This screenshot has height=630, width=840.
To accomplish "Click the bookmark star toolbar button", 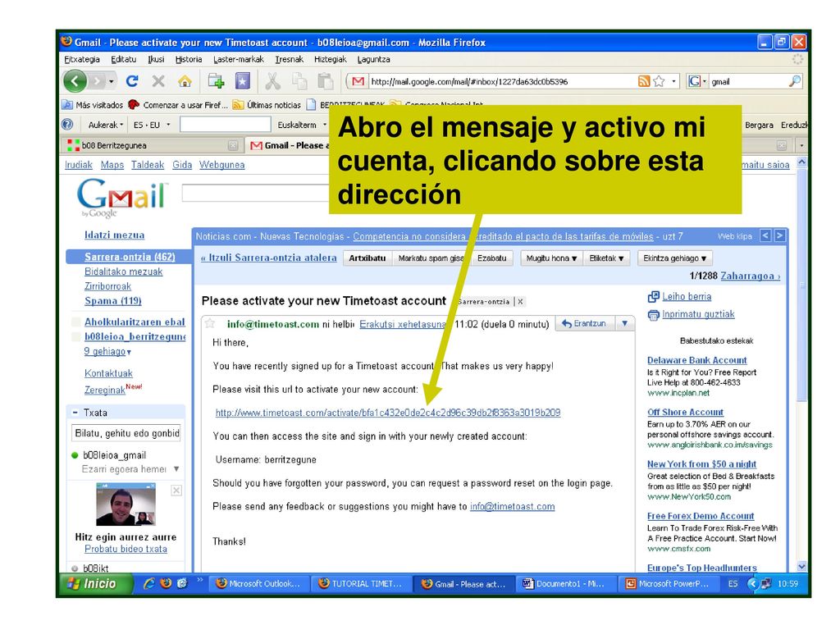I will [243, 81].
